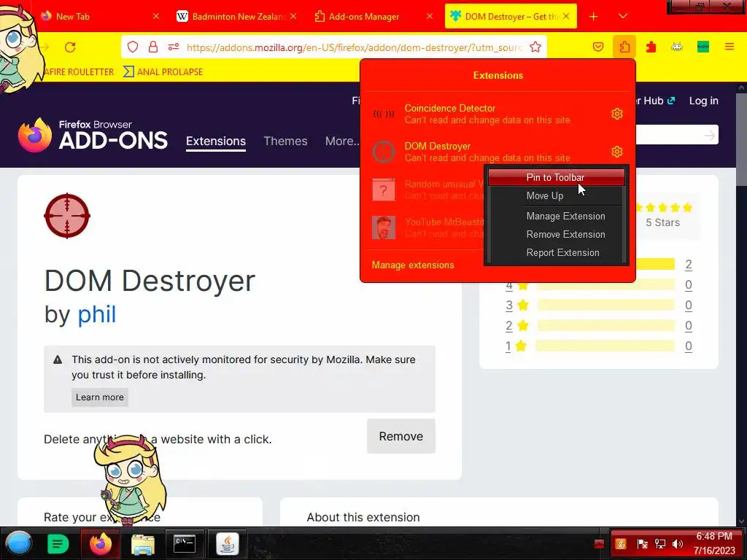Open the green chat app in taskbar

tap(58, 543)
